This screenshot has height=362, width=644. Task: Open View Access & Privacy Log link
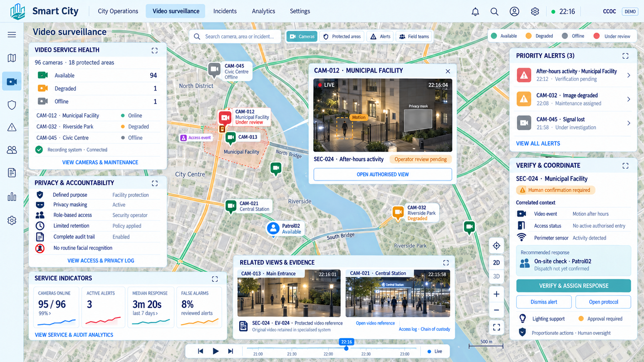(x=101, y=261)
